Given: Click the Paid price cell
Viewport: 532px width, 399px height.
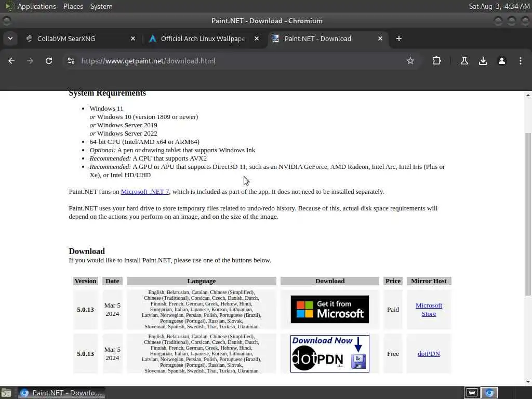Looking at the screenshot, I should tap(393, 310).
